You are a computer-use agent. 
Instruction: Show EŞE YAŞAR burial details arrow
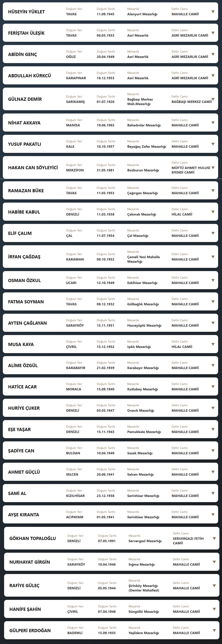213,429
